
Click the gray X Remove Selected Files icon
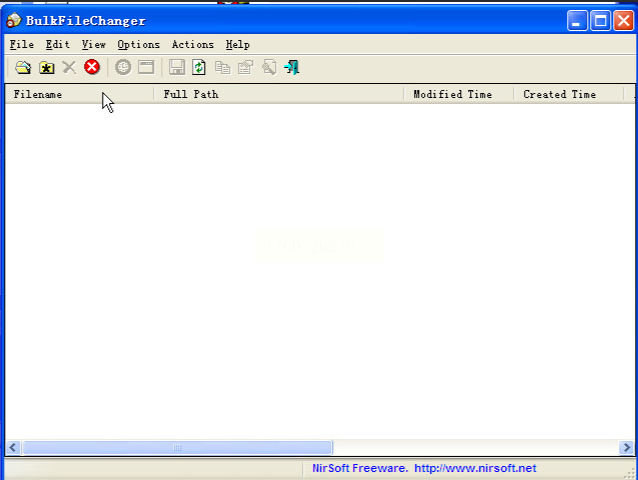point(69,67)
